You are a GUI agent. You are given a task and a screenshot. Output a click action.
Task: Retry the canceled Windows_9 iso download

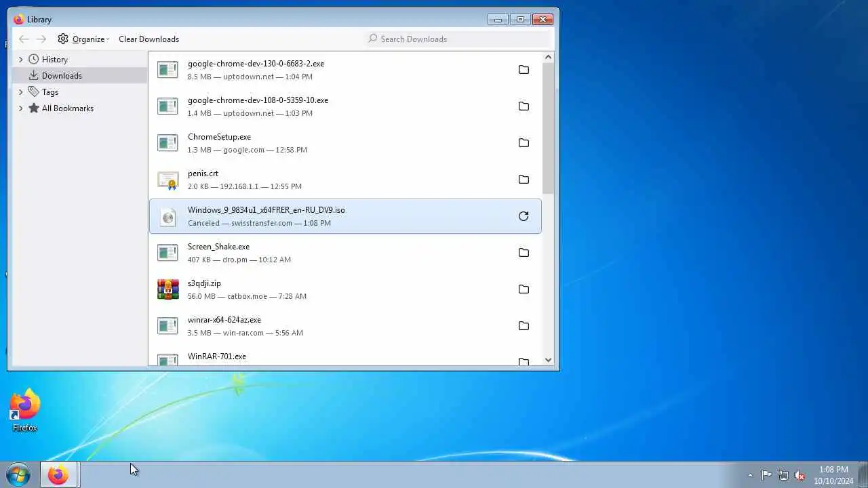(x=524, y=216)
